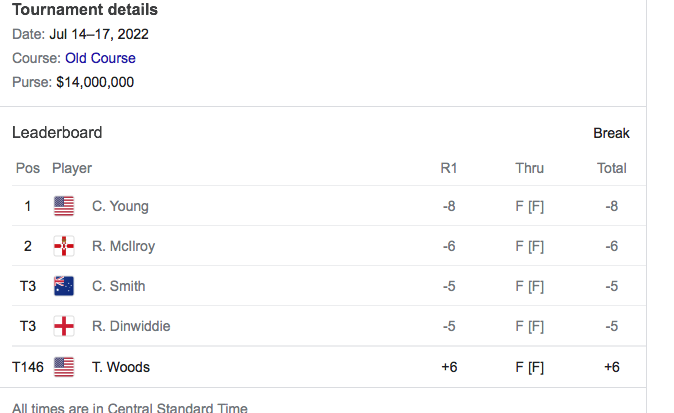Screen dimensions: 674x413
Task: Click the Northern Ireland flag beside R. McIlroy
Action: (64, 246)
